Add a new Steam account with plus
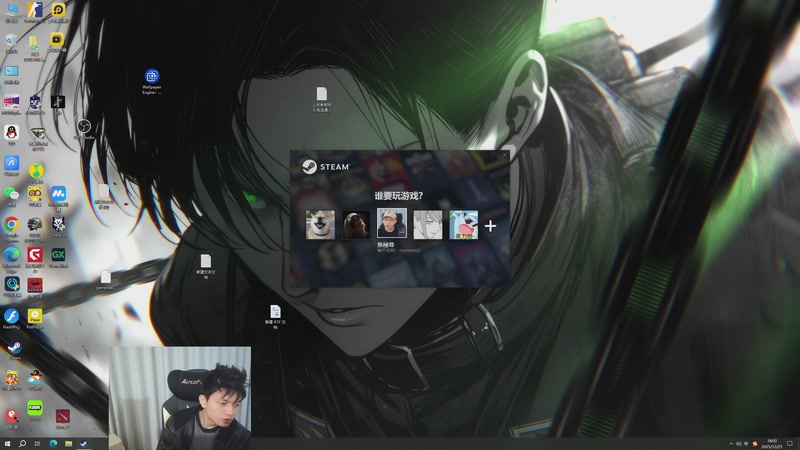Screen dimensions: 800x450 pyautogui.click(x=490, y=226)
